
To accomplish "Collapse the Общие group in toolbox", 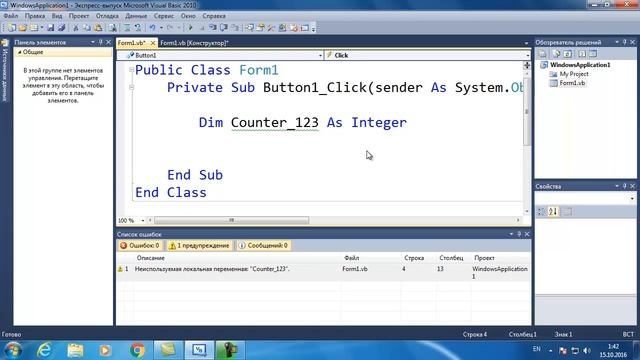I will [20, 52].
